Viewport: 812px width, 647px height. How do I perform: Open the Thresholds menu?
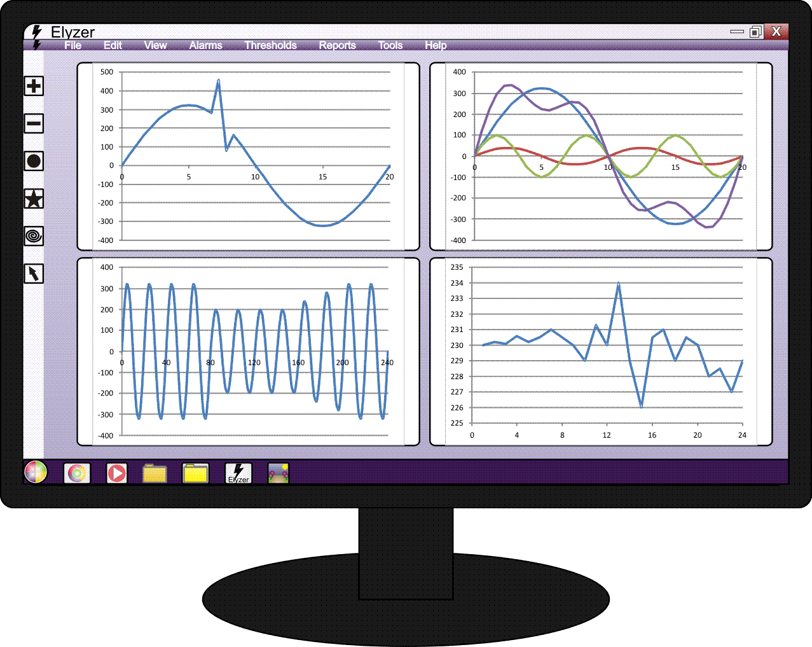point(270,46)
